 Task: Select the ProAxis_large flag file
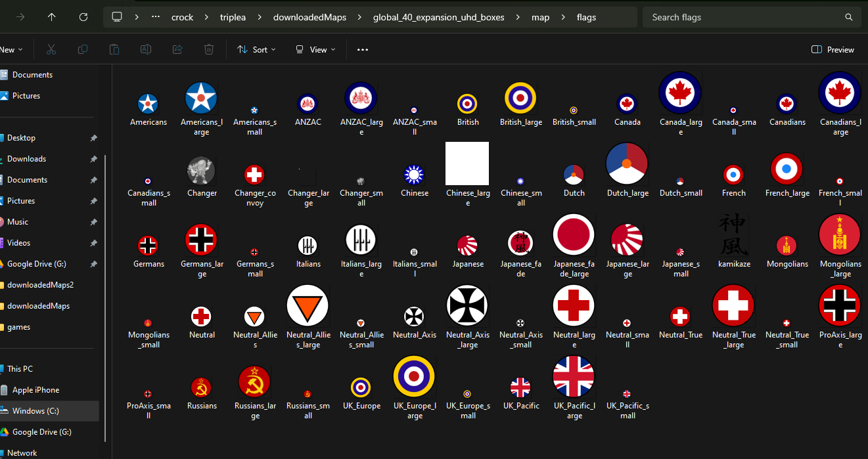click(840, 305)
